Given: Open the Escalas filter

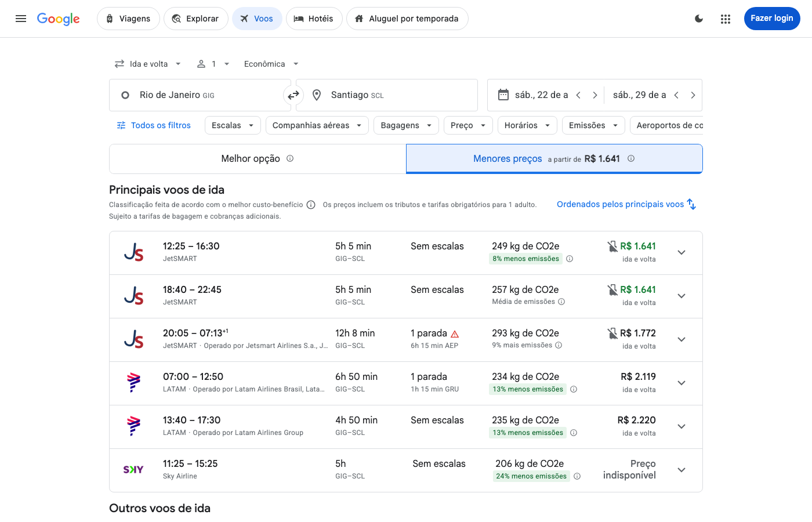Looking at the screenshot, I should tap(233, 125).
